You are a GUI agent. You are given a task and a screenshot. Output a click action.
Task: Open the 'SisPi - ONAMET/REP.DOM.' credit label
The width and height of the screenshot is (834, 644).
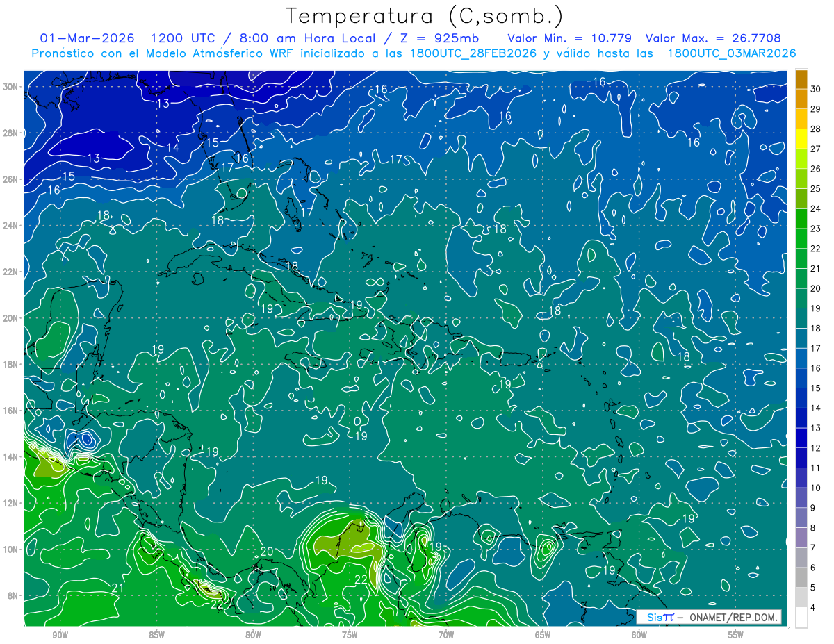tap(709, 617)
